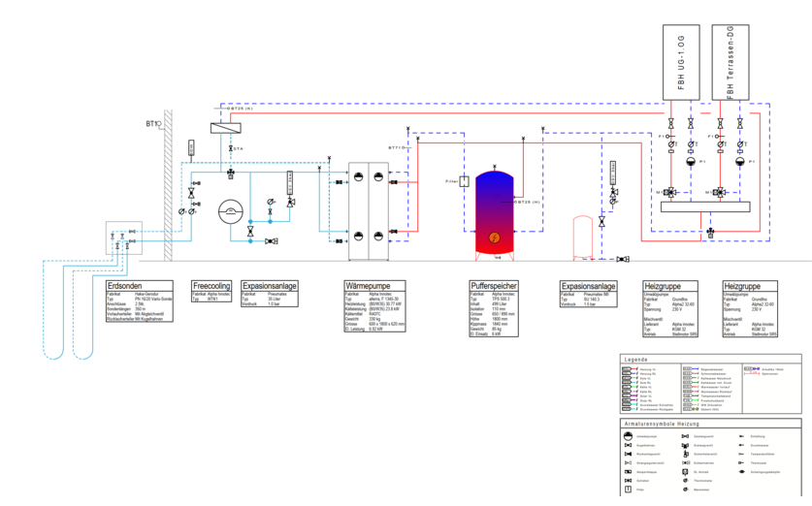Click the Absperrklappe legend symbol
Viewport: 812px width, 506px height.
629,472
